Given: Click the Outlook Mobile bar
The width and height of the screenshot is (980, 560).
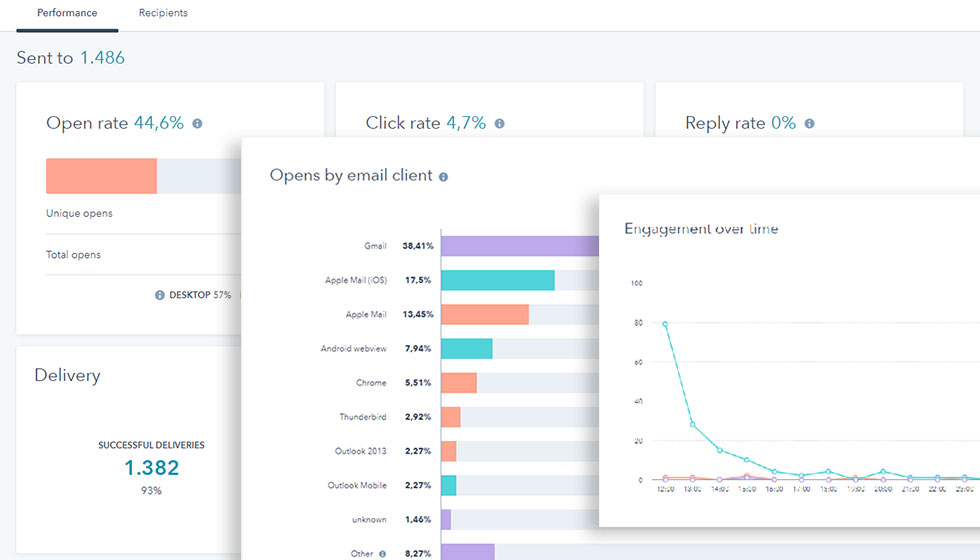Looking at the screenshot, I should click(x=449, y=485).
